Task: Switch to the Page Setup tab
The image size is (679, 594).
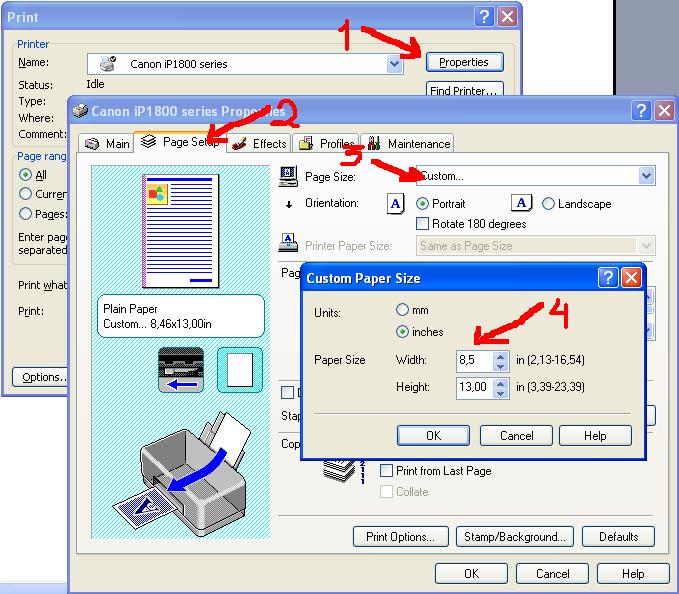Action: (180, 142)
